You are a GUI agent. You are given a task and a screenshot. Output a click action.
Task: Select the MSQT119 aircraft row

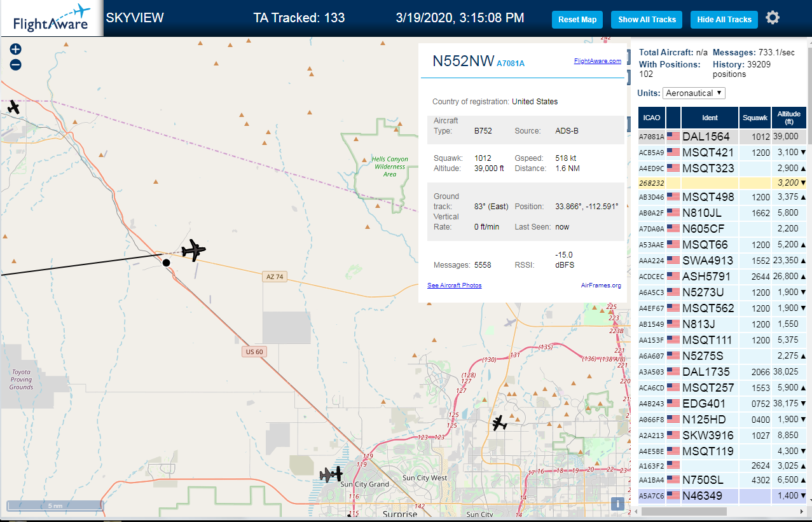pos(722,451)
